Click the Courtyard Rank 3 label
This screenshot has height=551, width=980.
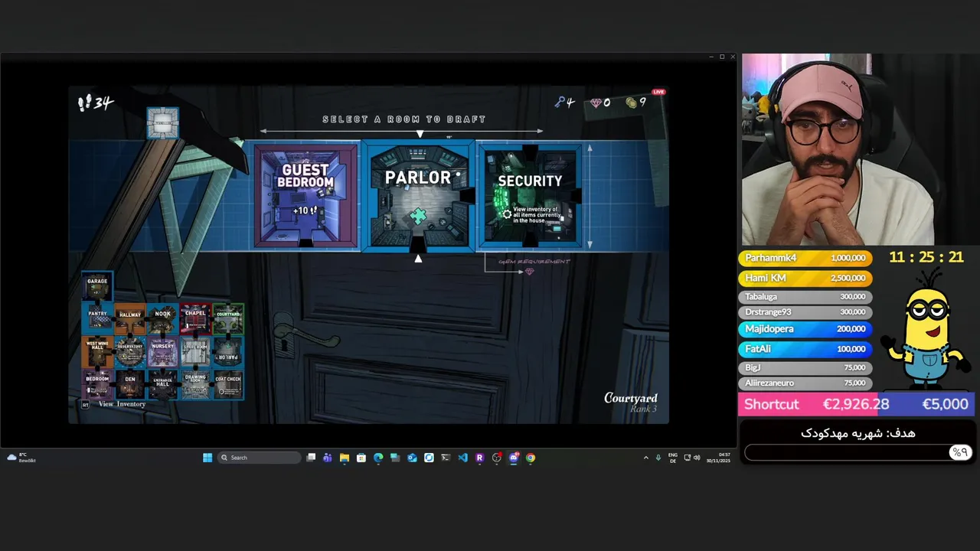pos(631,403)
